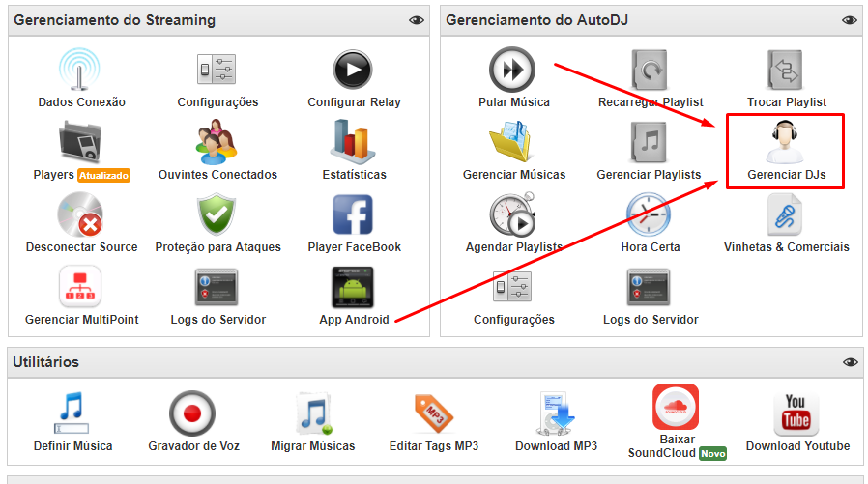Click the Configurar Relay play icon

pos(354,70)
